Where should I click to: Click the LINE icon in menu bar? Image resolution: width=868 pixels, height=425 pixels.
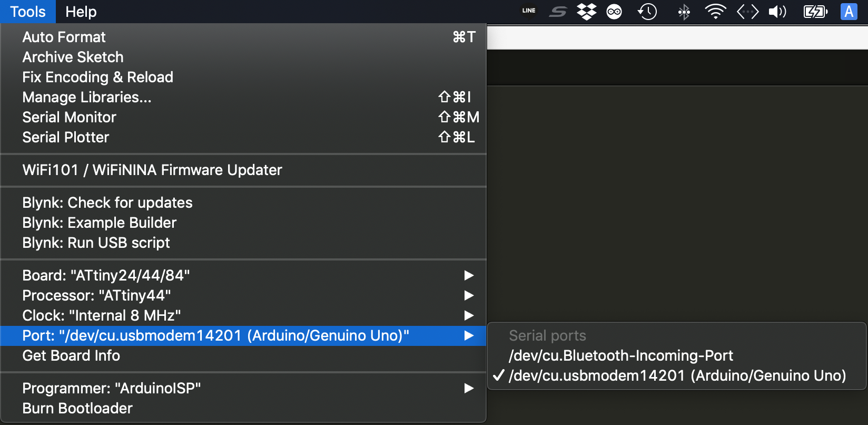(529, 11)
